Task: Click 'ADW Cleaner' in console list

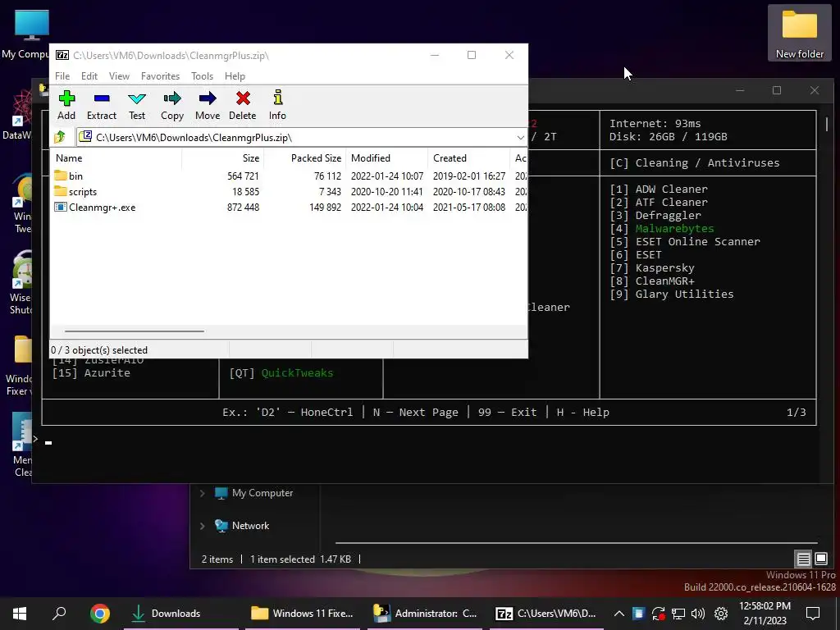Action: click(671, 189)
